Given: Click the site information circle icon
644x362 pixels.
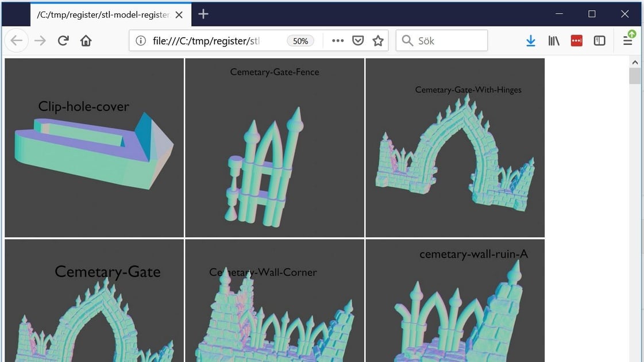Looking at the screenshot, I should click(x=142, y=40).
